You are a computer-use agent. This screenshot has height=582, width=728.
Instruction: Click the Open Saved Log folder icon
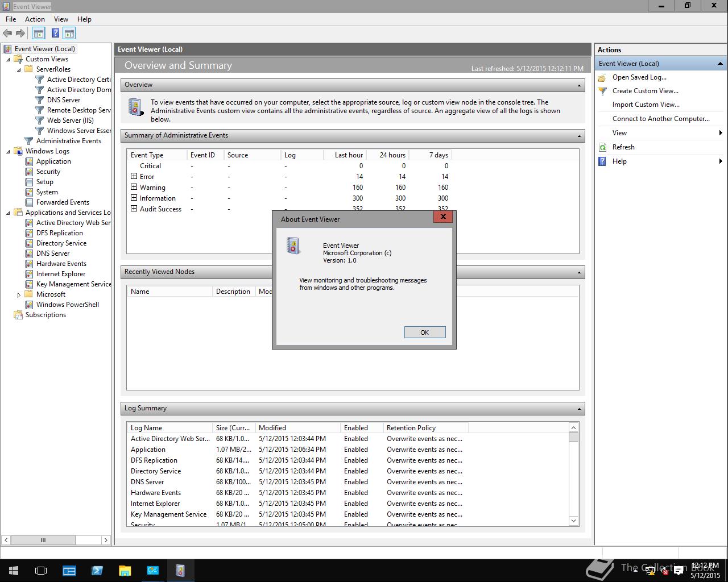tap(603, 77)
